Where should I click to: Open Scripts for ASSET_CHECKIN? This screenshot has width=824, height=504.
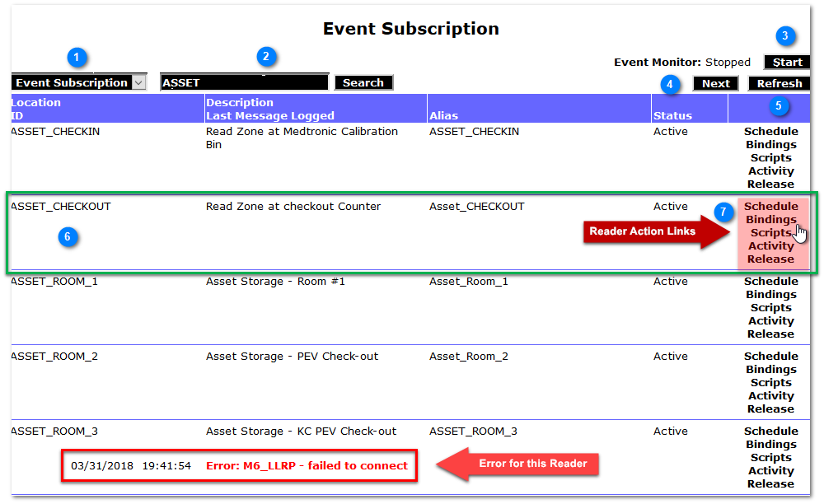tap(771, 157)
